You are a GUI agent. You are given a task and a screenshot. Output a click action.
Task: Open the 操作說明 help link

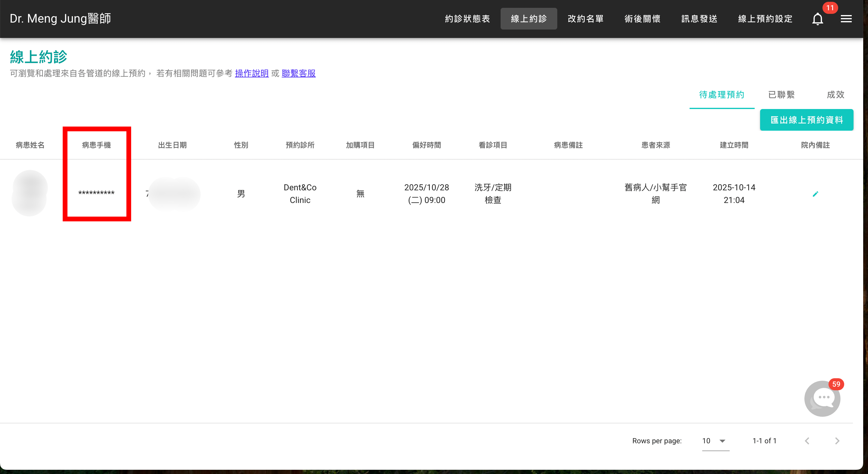pyautogui.click(x=251, y=73)
